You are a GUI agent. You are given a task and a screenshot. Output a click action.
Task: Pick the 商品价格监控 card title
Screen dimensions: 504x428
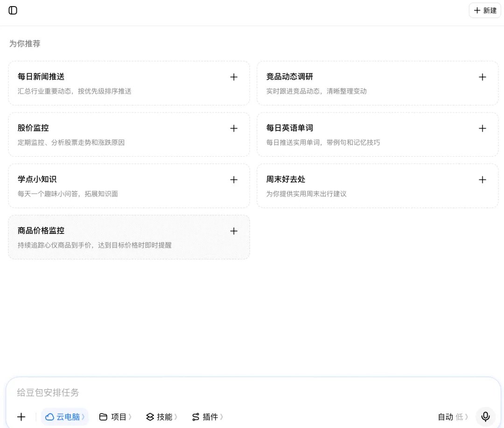[41, 231]
